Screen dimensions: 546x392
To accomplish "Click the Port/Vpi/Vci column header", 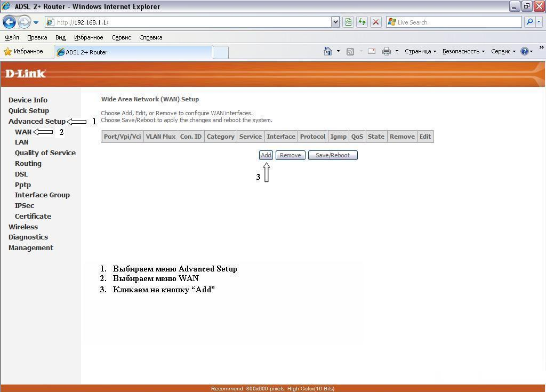I will pos(122,137).
